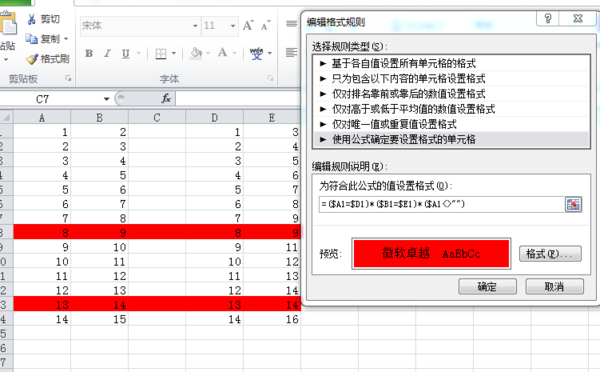Click cell E9 containing 11
Screen dimensions: 600x372
coord(272,247)
